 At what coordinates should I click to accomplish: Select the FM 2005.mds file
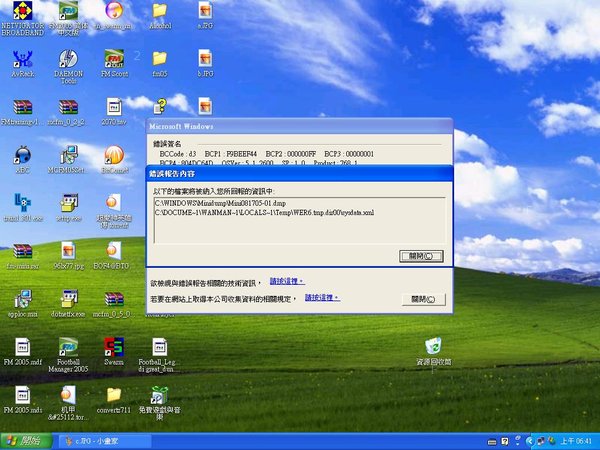pos(23,400)
